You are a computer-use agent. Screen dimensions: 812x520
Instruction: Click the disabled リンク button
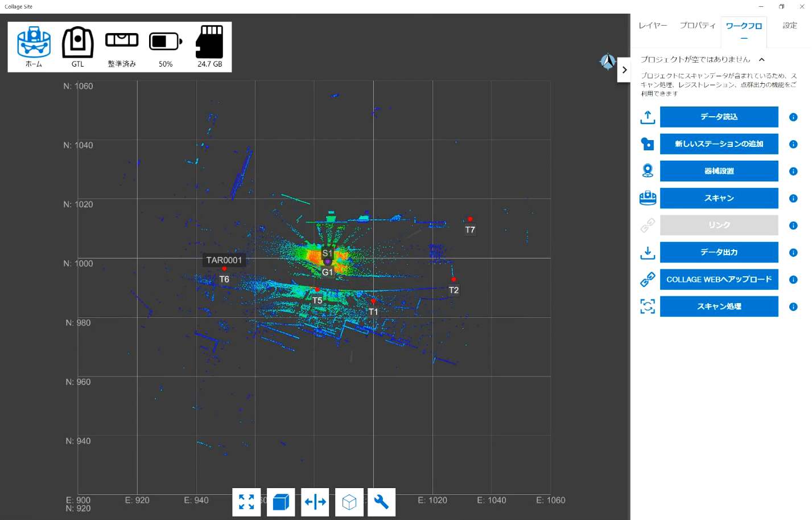[x=719, y=225]
